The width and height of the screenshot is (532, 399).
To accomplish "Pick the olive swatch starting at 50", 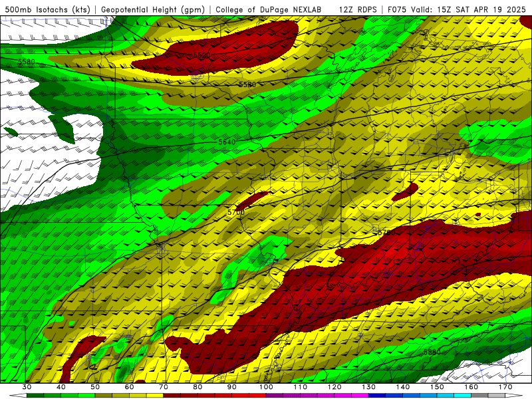I will [104, 396].
